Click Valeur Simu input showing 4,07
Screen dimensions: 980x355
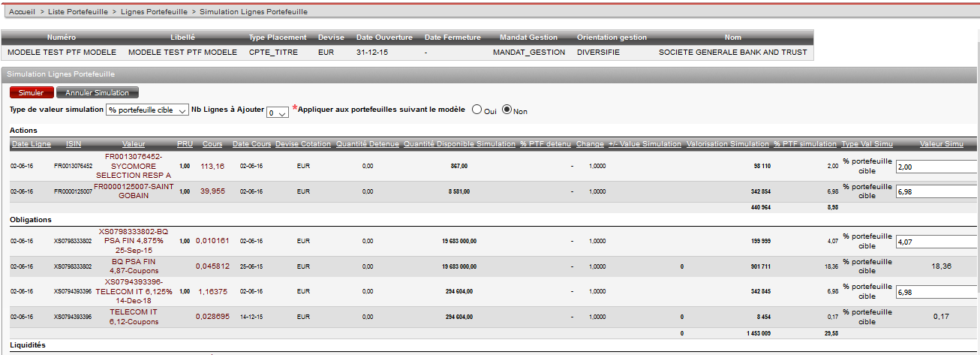coord(936,242)
